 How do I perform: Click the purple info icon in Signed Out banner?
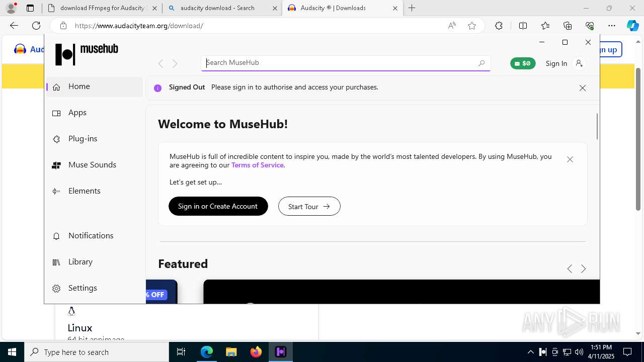157,88
